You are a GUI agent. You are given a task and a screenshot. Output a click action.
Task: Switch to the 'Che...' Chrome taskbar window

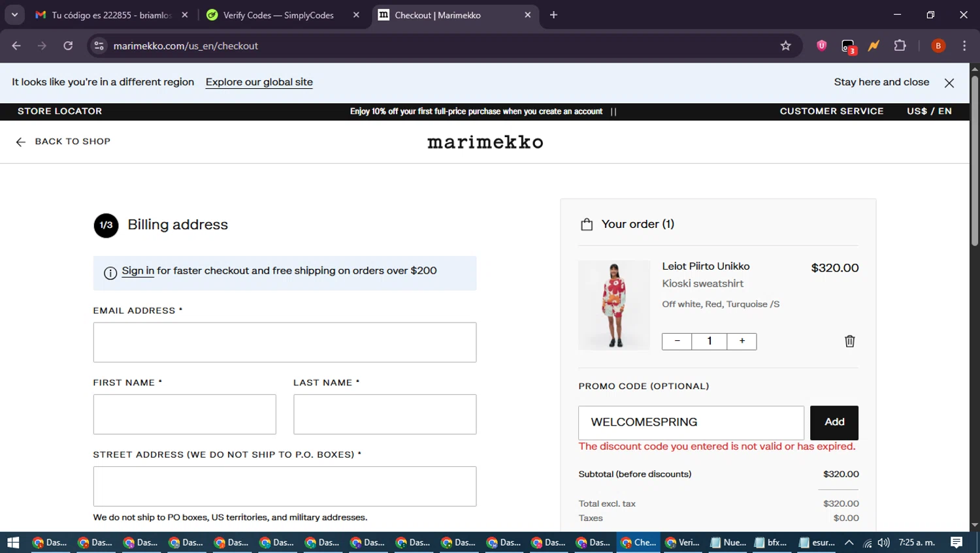click(638, 543)
